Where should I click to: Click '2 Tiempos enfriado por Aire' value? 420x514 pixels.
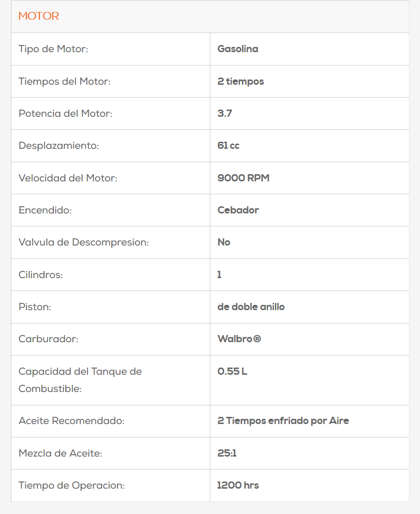(x=283, y=421)
